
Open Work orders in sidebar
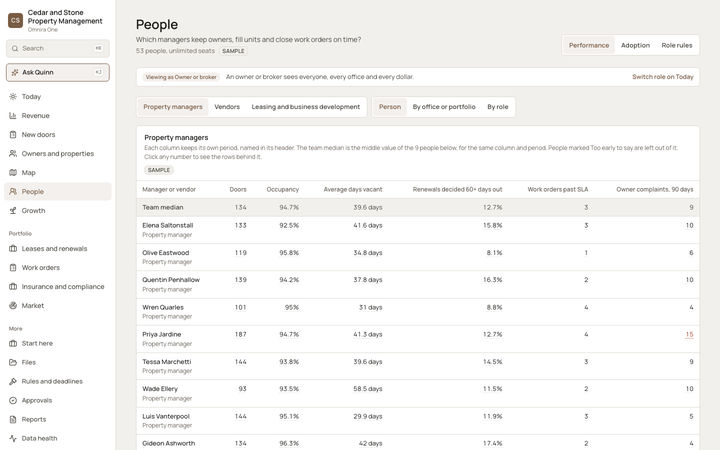(57, 268)
